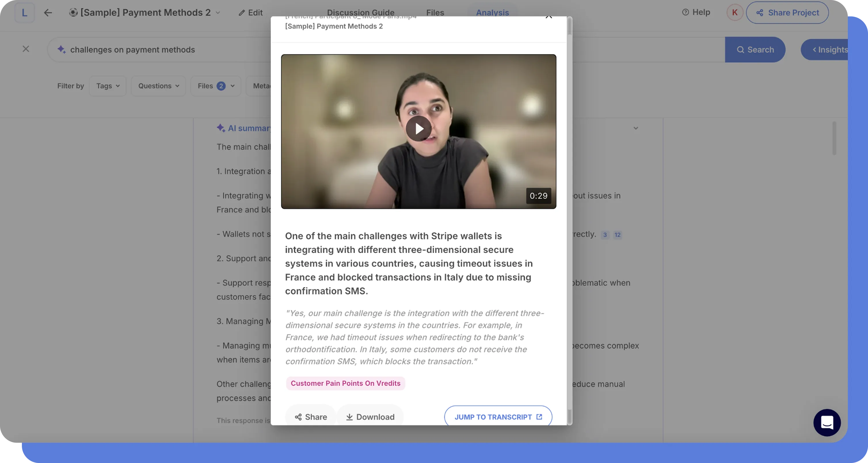Click citation badge 3
This screenshot has height=463, width=868.
pos(605,235)
